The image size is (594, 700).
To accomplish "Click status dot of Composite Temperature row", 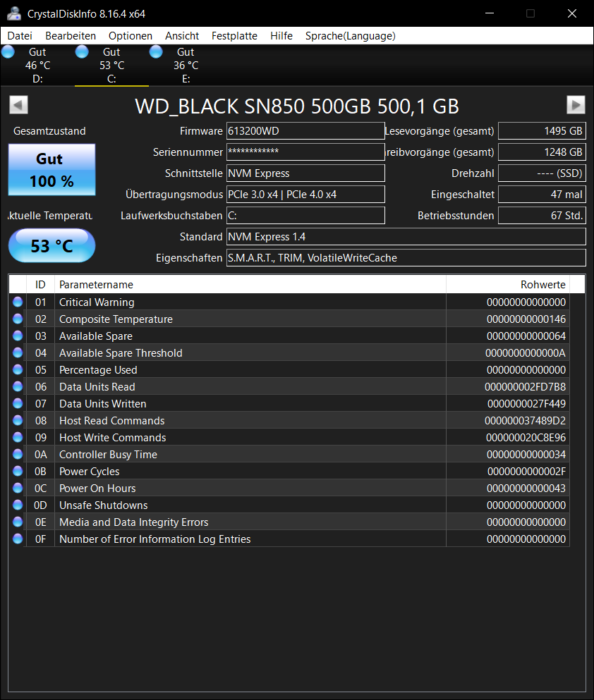I will coord(18,319).
